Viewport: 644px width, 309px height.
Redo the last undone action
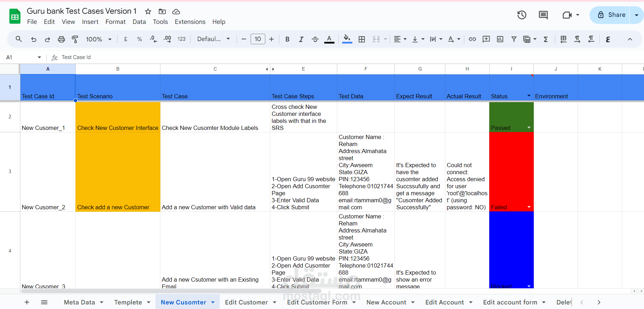pyautogui.click(x=47, y=39)
